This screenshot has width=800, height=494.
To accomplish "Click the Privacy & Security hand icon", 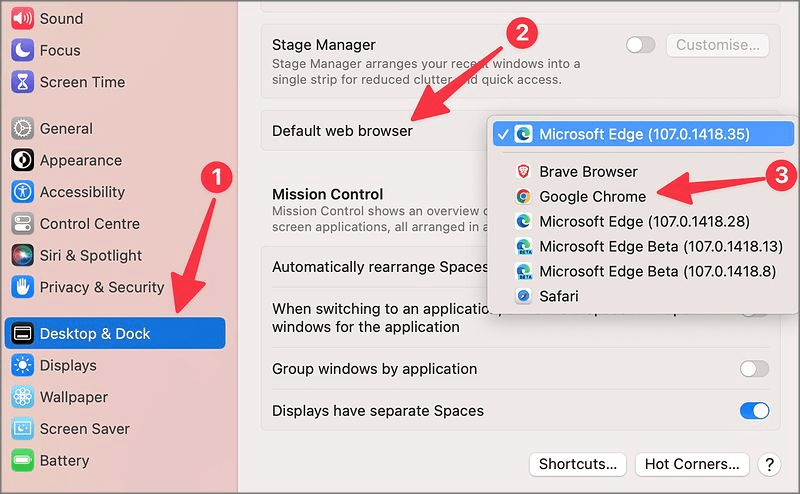I will [x=23, y=287].
